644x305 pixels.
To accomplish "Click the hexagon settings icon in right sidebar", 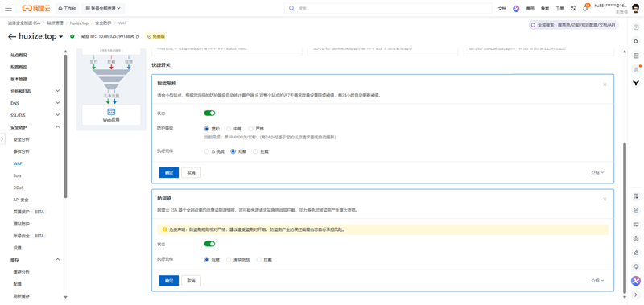I will (636, 238).
